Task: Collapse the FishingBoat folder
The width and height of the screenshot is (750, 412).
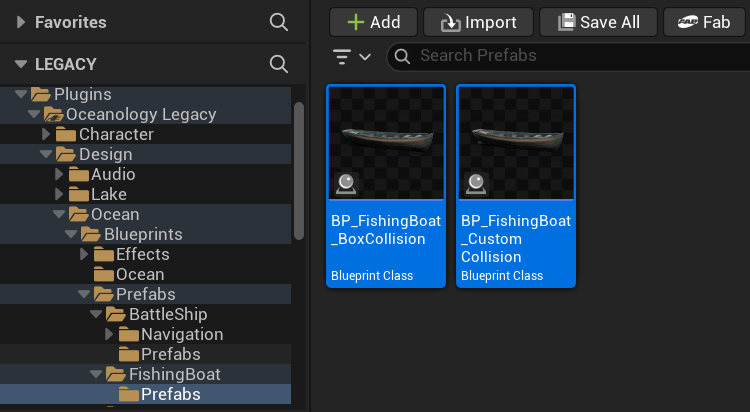Action: point(96,374)
